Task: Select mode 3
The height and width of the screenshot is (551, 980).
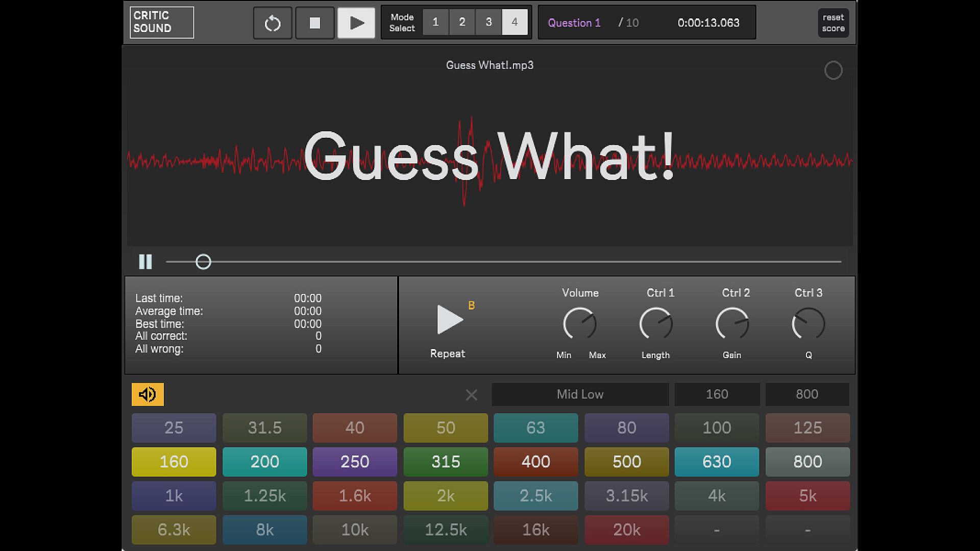Action: click(x=488, y=22)
